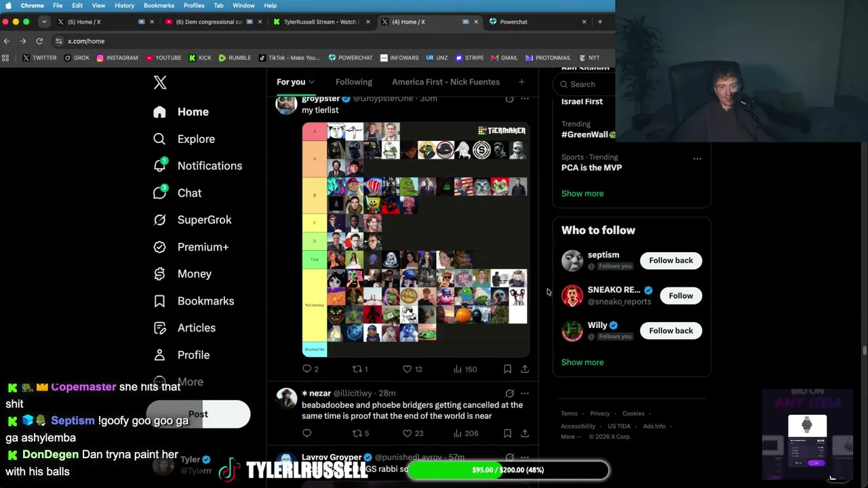
Task: Expand the Chrome tab search dropdown
Action: (x=43, y=22)
